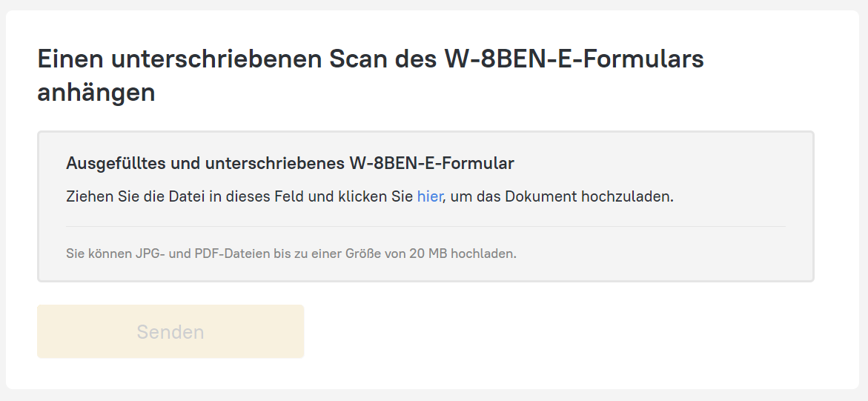This screenshot has width=868, height=401.
Task: Click 'Sie können' at the start of the hint
Action: (93, 253)
